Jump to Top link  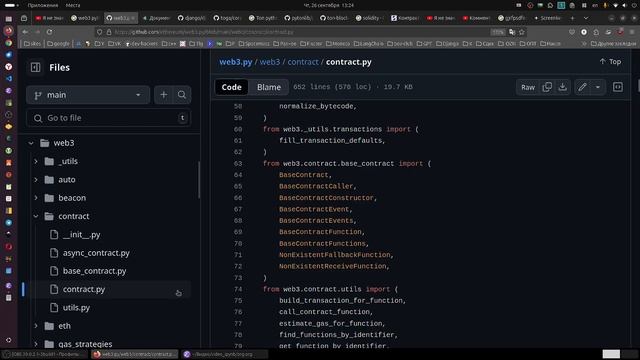click(610, 62)
